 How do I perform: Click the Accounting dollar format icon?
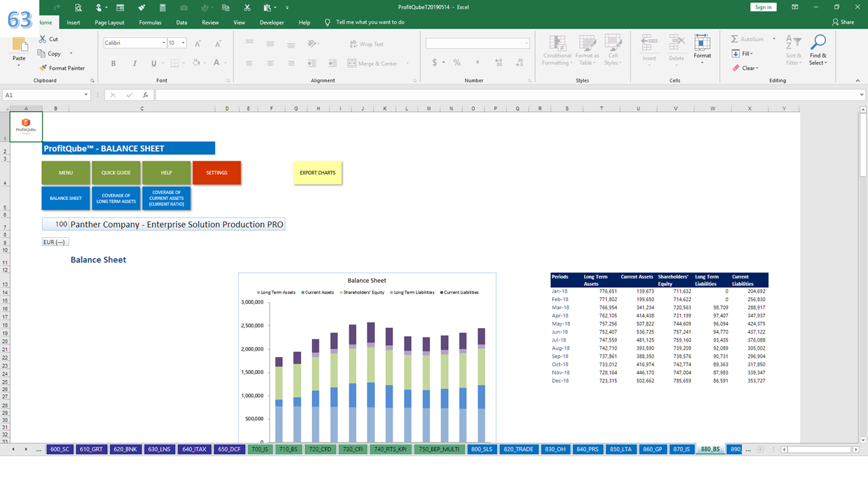pos(435,62)
